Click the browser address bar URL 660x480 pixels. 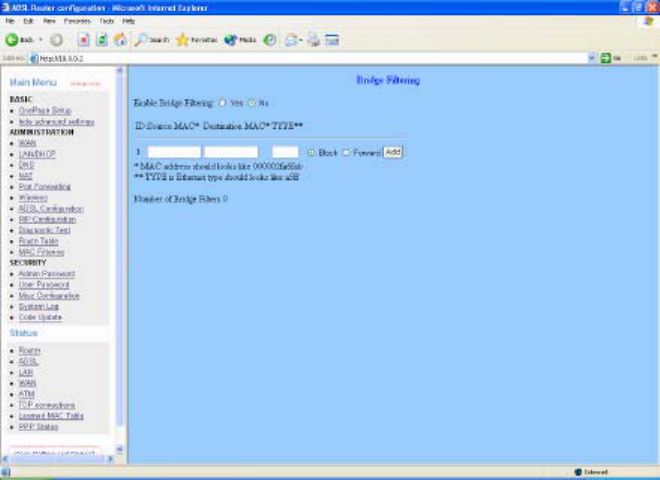click(x=61, y=59)
